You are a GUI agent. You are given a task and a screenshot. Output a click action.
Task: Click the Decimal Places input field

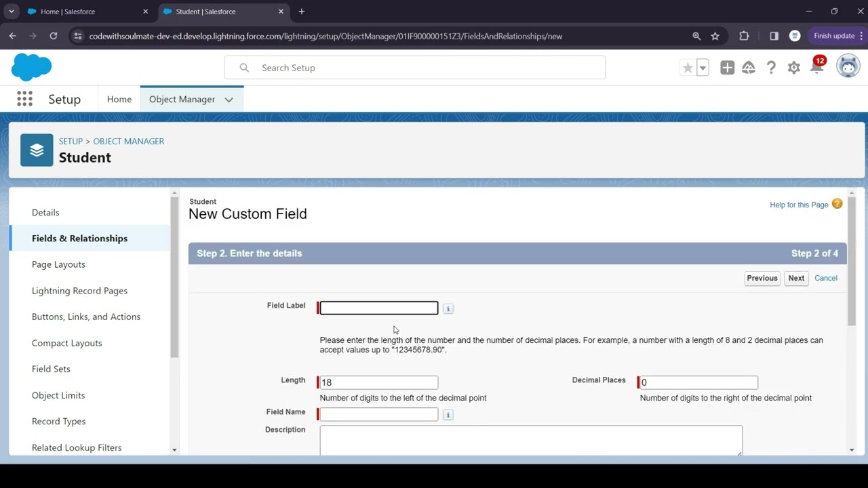pos(699,382)
